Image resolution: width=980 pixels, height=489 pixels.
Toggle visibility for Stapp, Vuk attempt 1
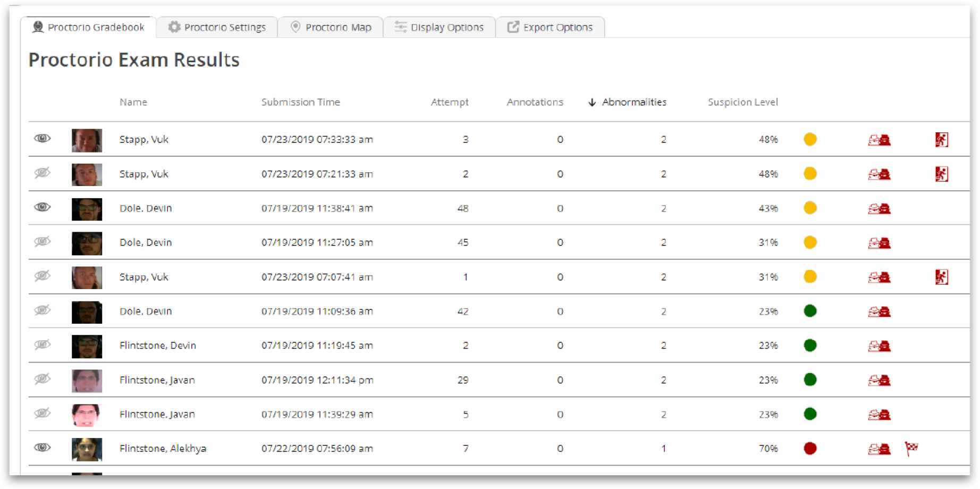click(43, 275)
